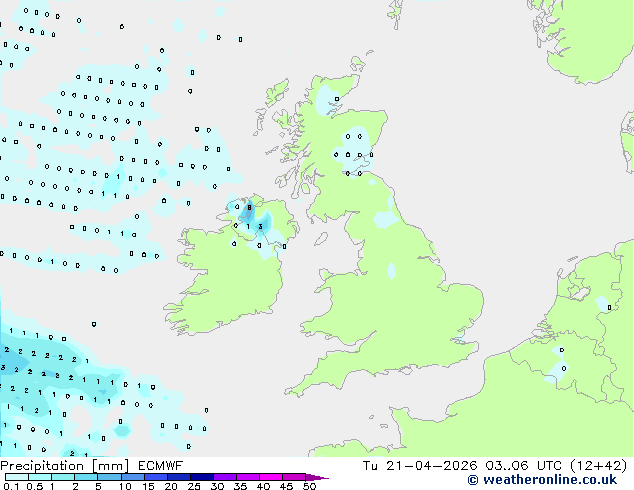The width and height of the screenshot is (634, 490).
Task: Click the purple arrow tip beyond 50
Action: [317, 477]
